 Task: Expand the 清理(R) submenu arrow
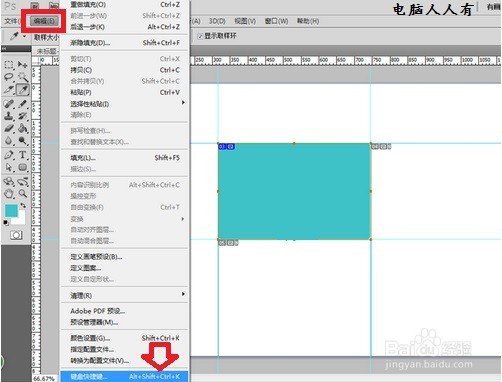coord(183,294)
